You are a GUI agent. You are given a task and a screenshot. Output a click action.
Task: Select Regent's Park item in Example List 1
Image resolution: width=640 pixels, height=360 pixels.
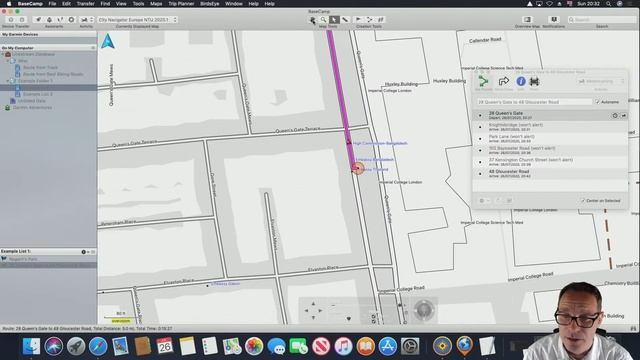point(48,259)
